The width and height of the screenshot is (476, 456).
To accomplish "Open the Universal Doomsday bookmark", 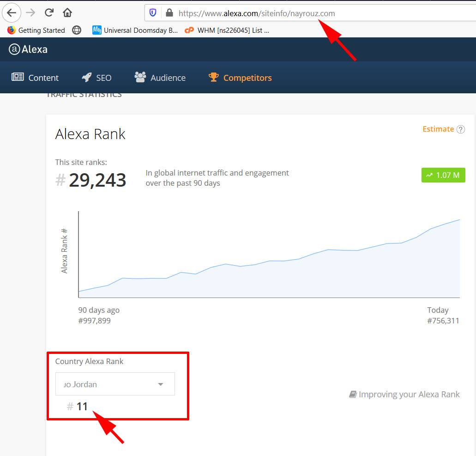I will click(135, 30).
